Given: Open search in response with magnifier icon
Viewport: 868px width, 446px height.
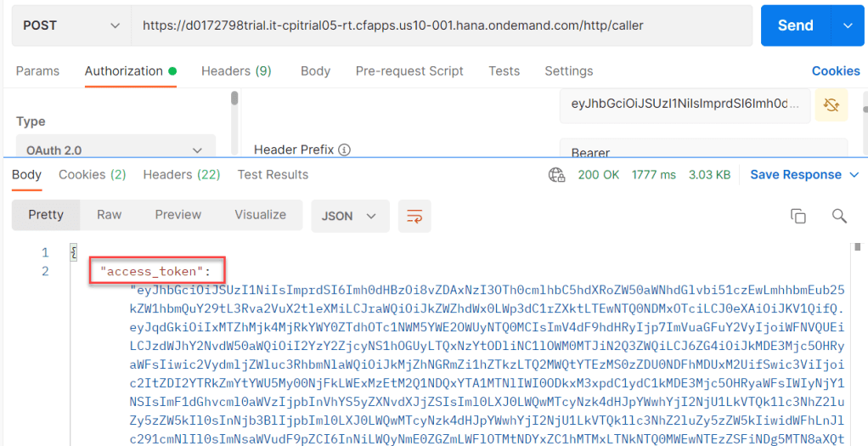Looking at the screenshot, I should (839, 216).
